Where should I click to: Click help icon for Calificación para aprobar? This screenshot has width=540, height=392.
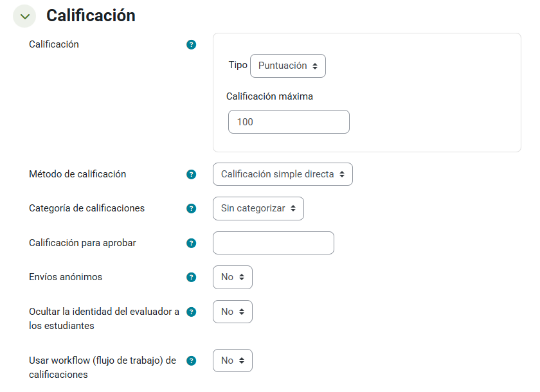pos(191,243)
